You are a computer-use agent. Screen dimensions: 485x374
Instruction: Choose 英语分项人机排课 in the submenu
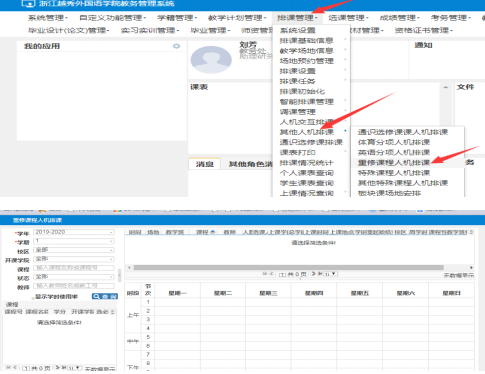[x=394, y=153]
